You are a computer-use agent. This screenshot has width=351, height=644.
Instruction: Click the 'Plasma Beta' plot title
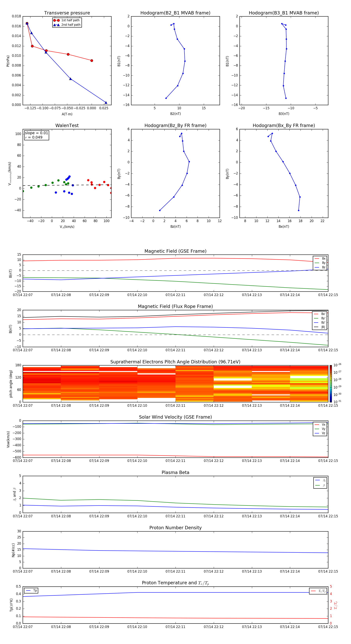175,472
